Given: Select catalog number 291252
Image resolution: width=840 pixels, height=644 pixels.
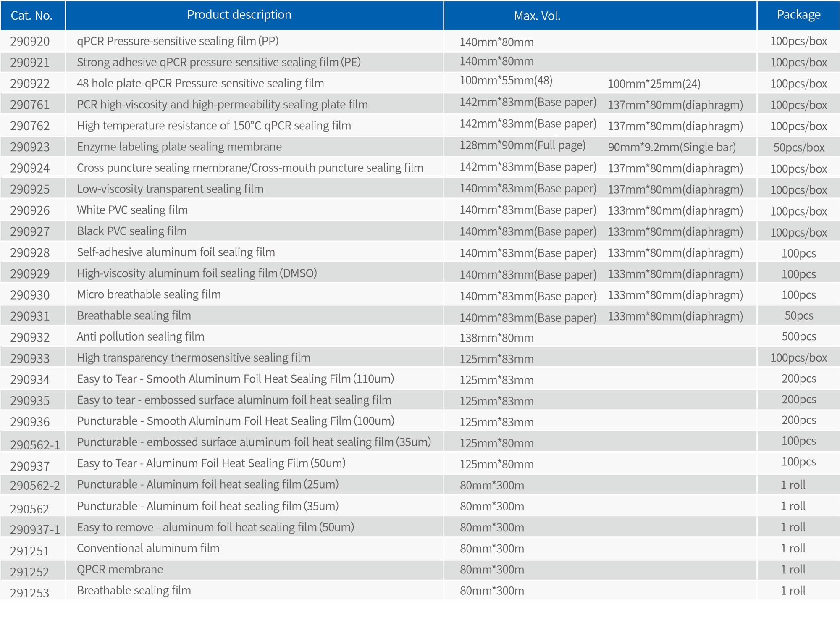Looking at the screenshot, I should 30,572.
